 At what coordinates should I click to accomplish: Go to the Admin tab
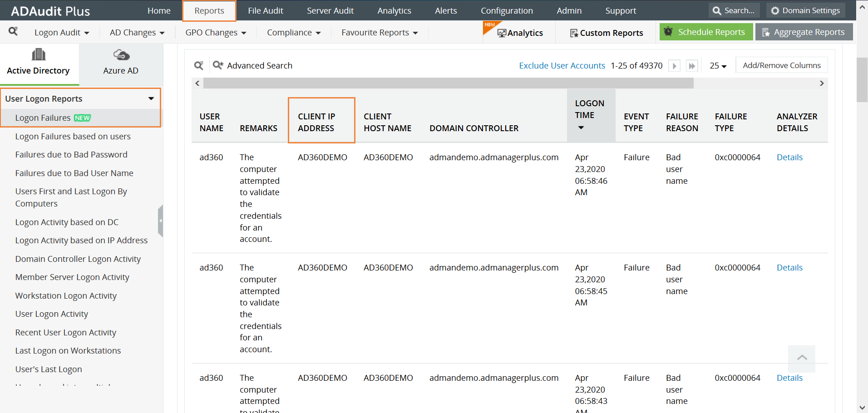[569, 10]
